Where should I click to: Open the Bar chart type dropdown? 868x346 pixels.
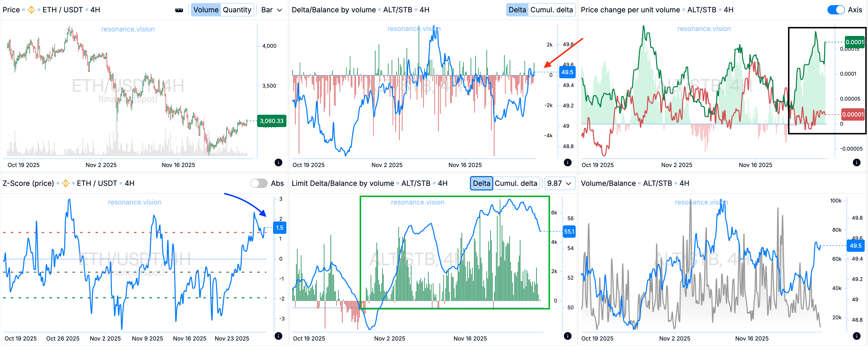pos(272,10)
